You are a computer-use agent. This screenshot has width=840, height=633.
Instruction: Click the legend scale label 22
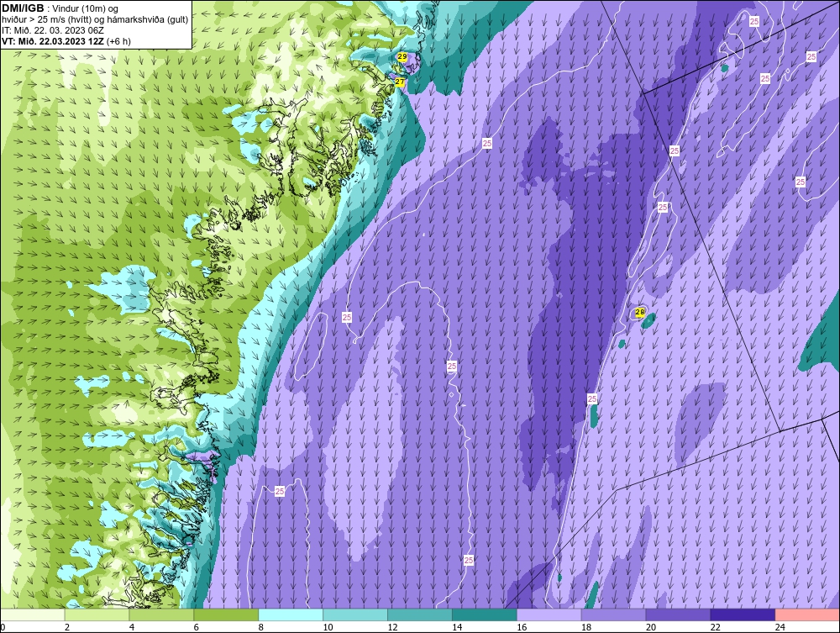click(715, 627)
